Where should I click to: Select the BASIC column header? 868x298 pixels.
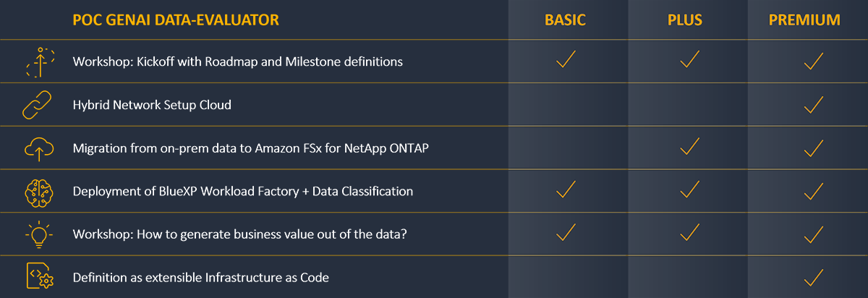point(566,20)
